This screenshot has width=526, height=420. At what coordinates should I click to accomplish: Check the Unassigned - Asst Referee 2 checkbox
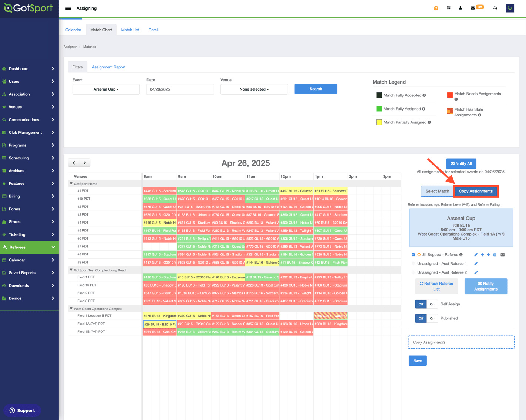coord(414,272)
